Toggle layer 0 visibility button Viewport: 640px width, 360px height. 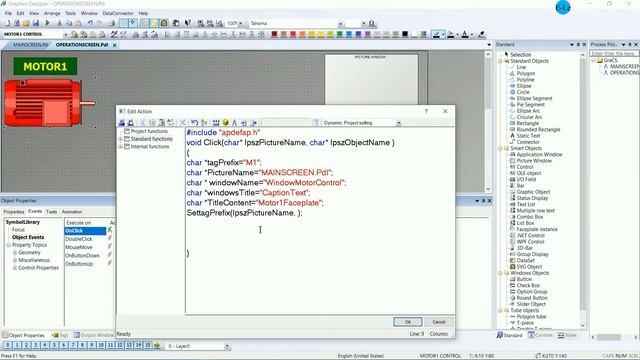coord(8,346)
